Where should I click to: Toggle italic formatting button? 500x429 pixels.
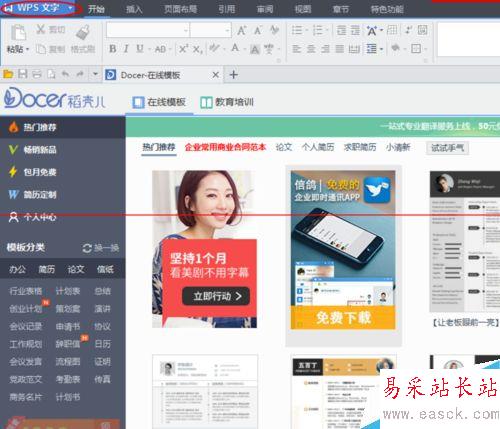pyautogui.click(x=126, y=49)
